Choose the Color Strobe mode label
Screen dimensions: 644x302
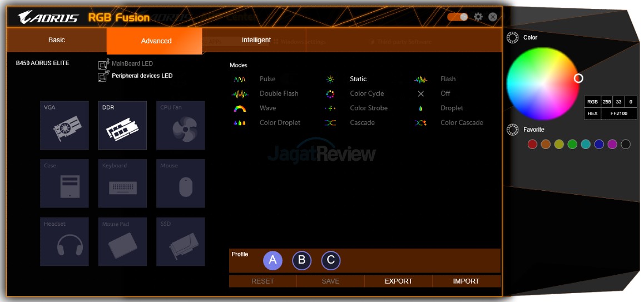(369, 108)
